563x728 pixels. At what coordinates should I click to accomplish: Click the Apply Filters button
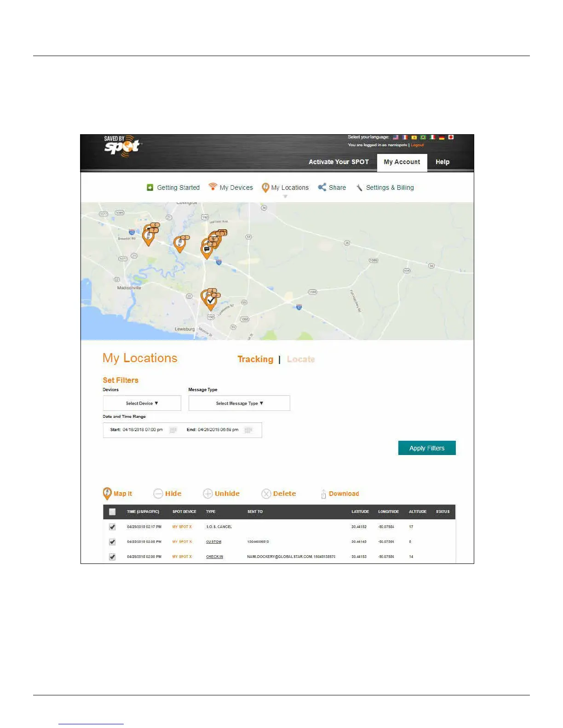click(x=427, y=448)
